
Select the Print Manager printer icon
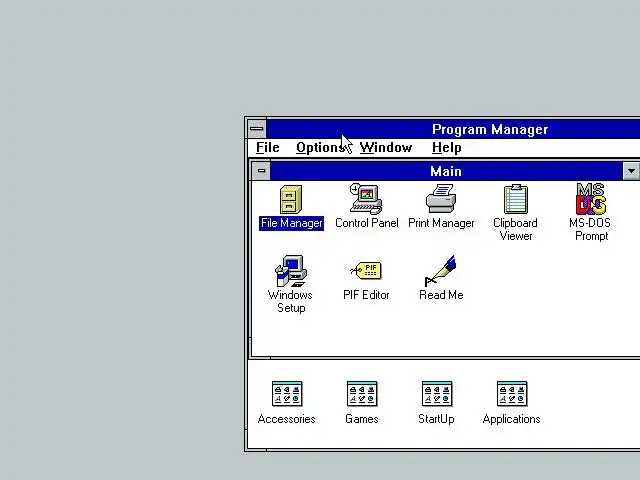pyautogui.click(x=441, y=198)
